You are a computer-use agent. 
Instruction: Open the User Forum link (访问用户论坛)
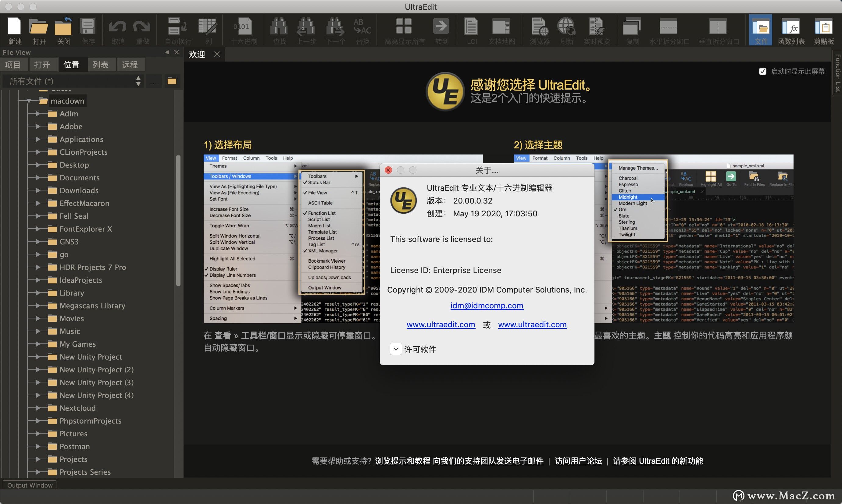pos(578,461)
